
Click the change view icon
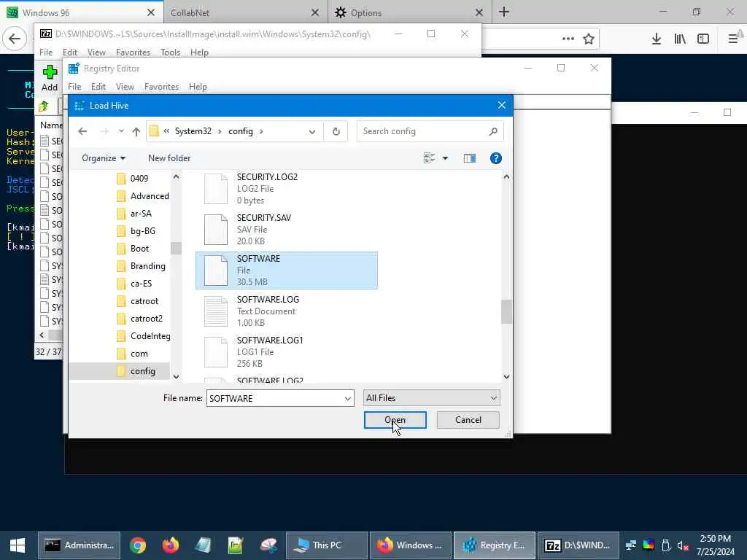pos(429,158)
